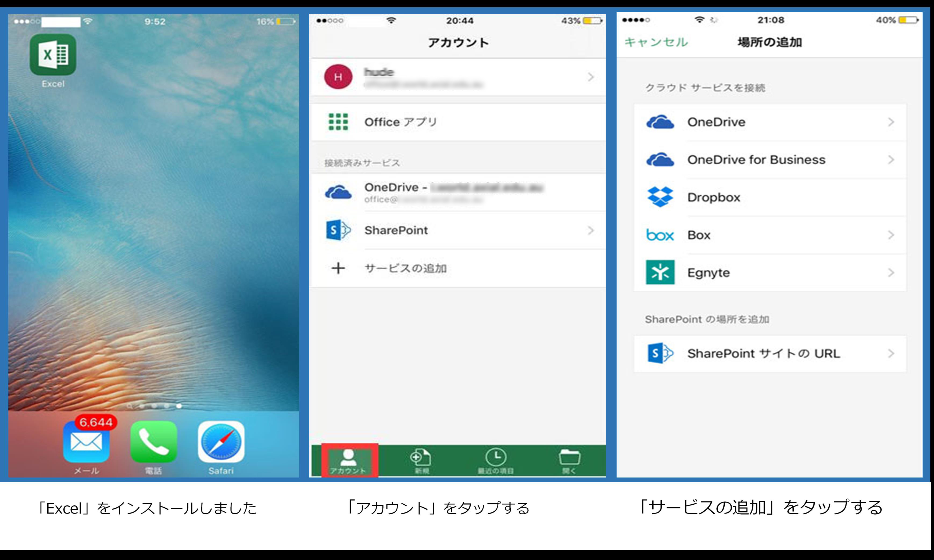Image resolution: width=934 pixels, height=560 pixels.
Task: Choose OneDrive for Business label
Action: point(756,160)
